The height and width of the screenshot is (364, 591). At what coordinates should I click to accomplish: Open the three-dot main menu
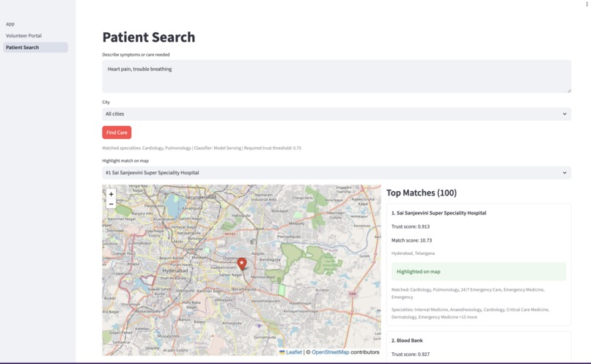pyautogui.click(x=587, y=4)
